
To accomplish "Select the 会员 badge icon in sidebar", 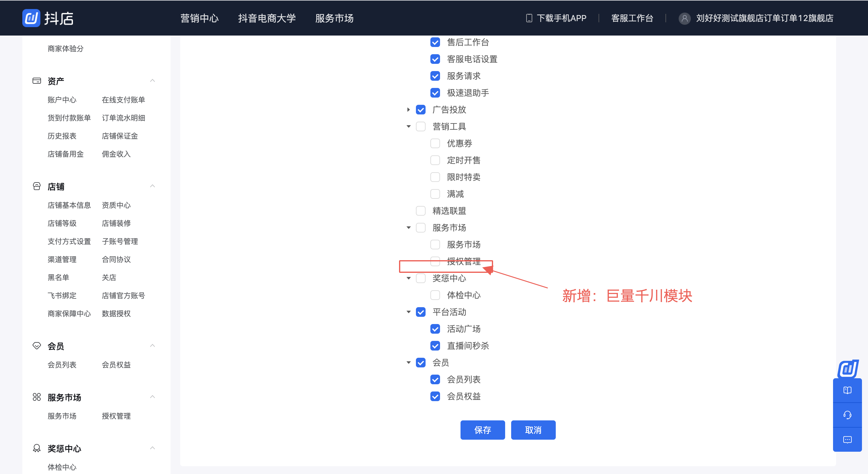I will coord(37,345).
